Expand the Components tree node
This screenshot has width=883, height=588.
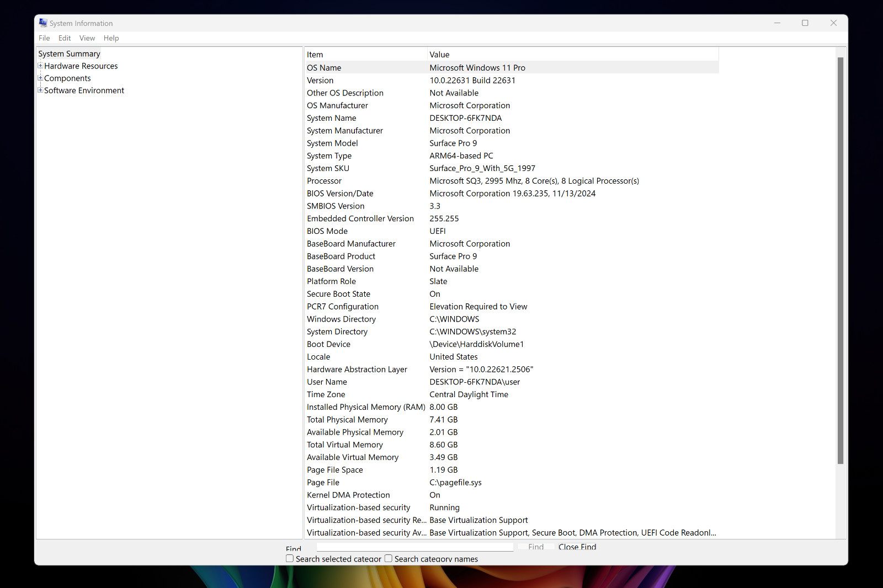(40, 78)
